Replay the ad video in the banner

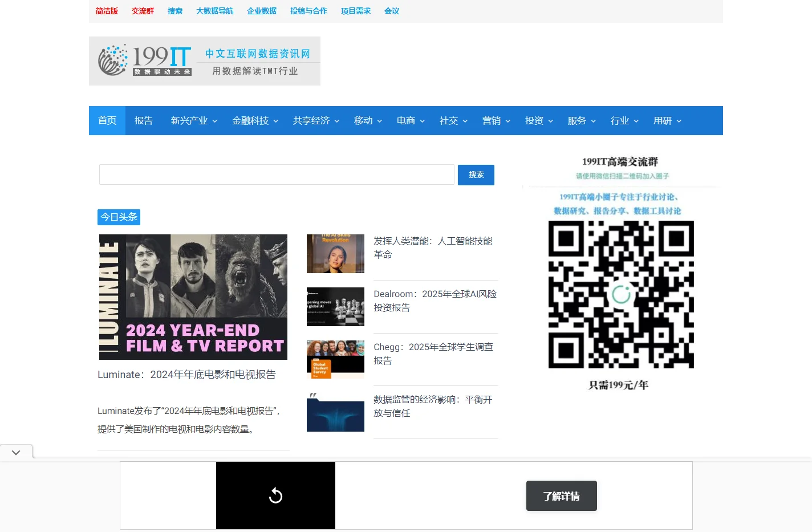(x=275, y=496)
